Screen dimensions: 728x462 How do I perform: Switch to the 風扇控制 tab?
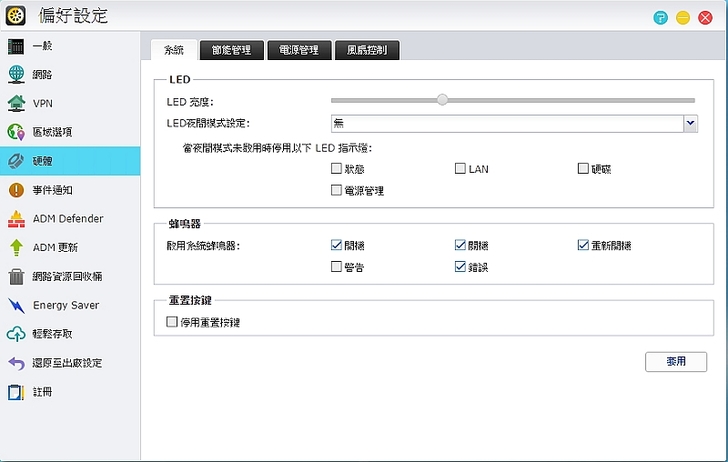click(x=368, y=49)
